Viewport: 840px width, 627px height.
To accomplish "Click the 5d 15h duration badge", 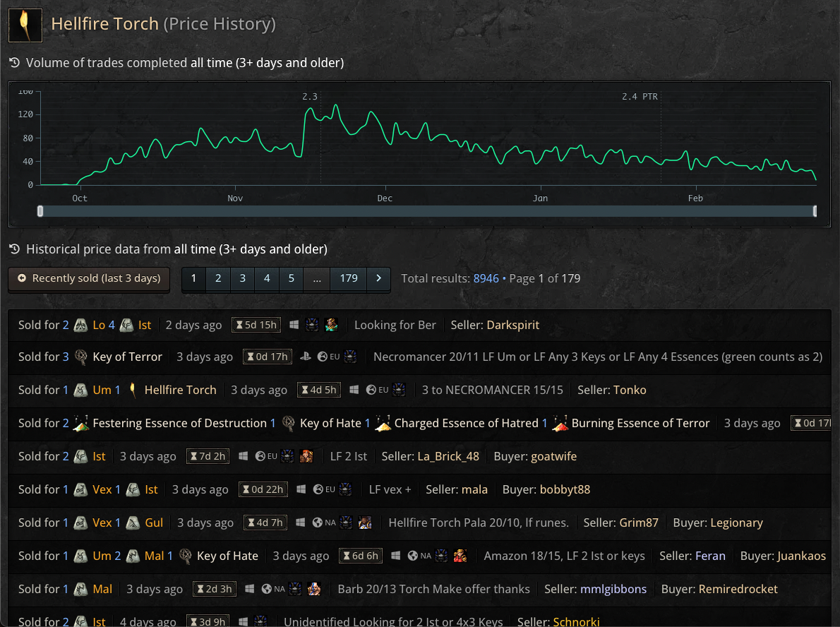I will coord(256,326).
